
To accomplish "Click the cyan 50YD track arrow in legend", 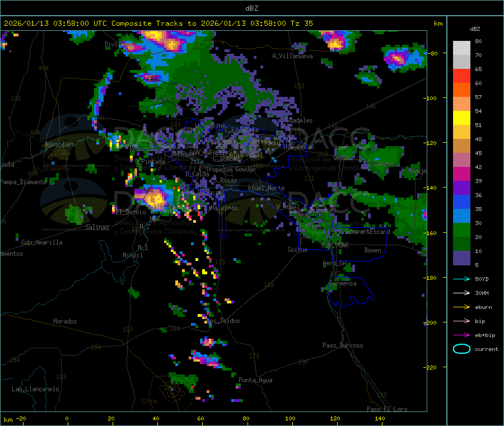I will point(461,279).
